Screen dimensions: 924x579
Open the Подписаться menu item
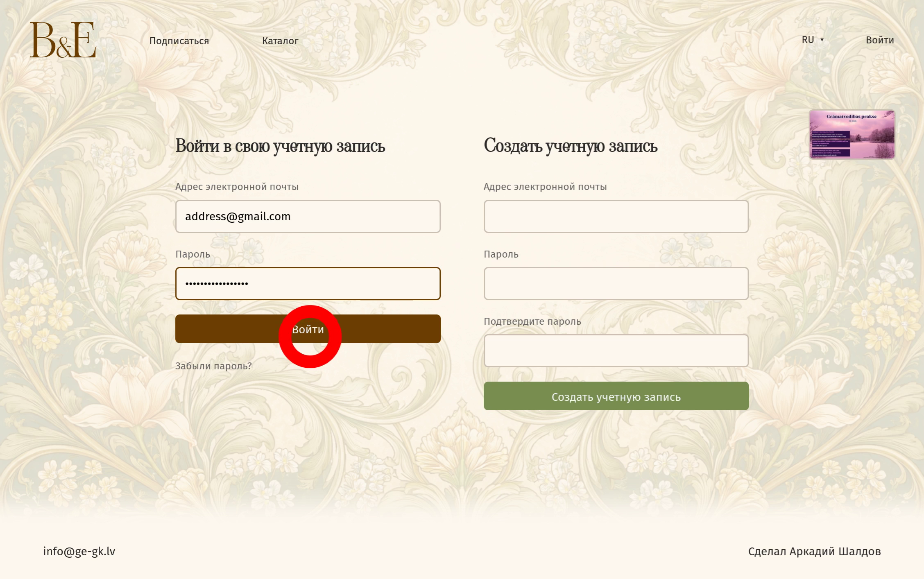coord(179,41)
